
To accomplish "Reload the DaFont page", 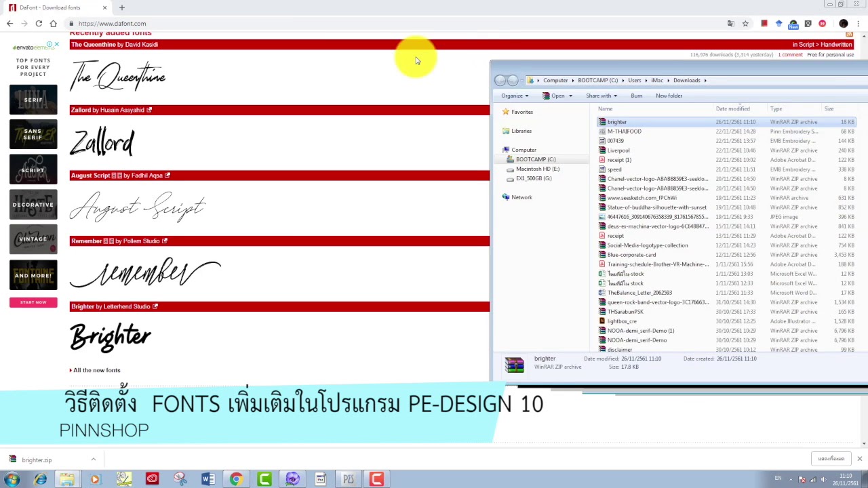I will [39, 24].
